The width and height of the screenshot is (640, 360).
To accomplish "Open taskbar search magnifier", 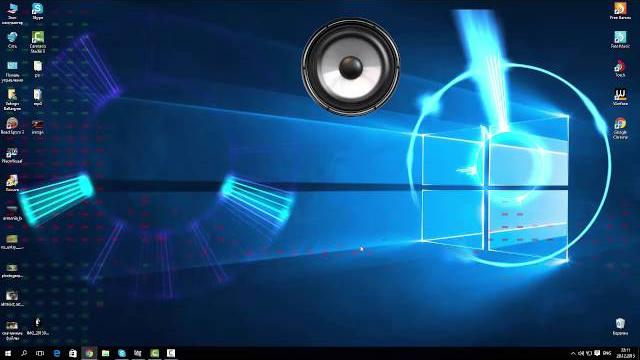I will (24, 353).
